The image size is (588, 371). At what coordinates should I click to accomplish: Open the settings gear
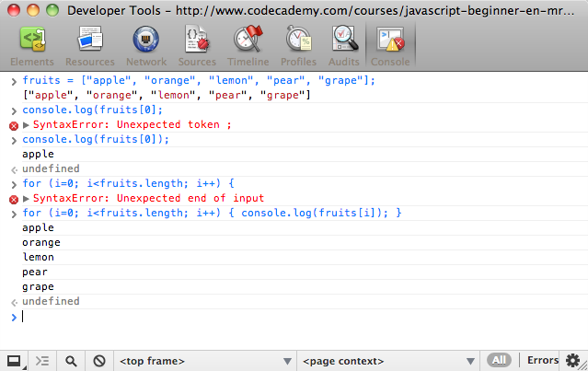click(x=573, y=361)
